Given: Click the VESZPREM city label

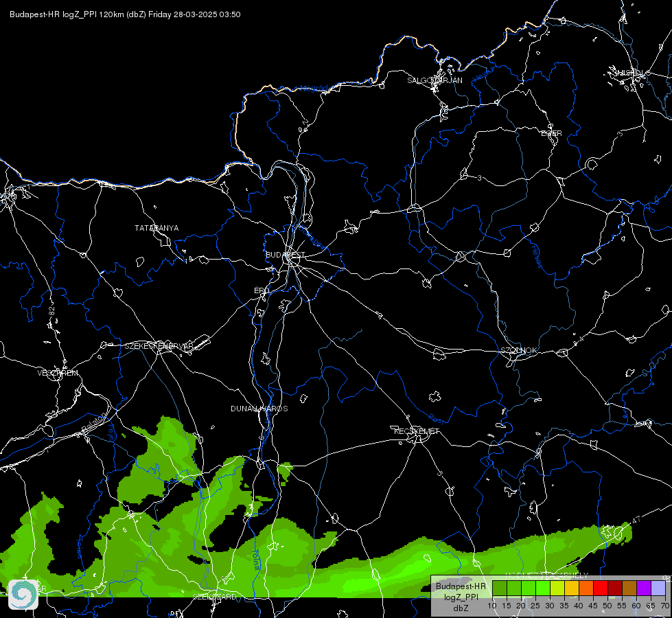Looking at the screenshot, I should [x=58, y=373].
